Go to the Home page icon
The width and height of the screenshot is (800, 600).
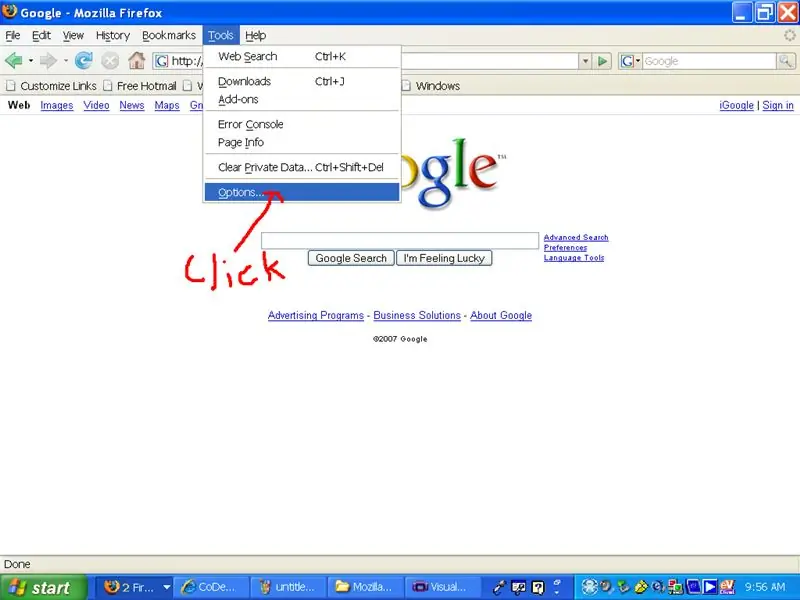coord(136,60)
